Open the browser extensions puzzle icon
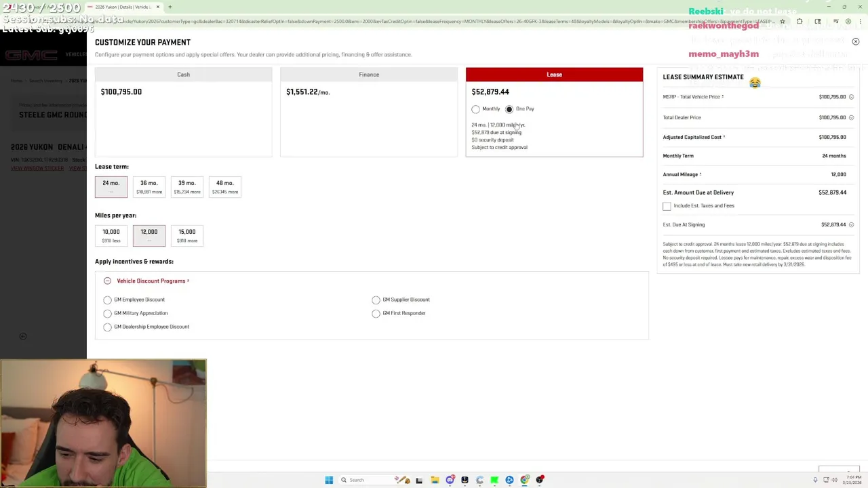Screen dimensions: 868x488 (x=800, y=22)
